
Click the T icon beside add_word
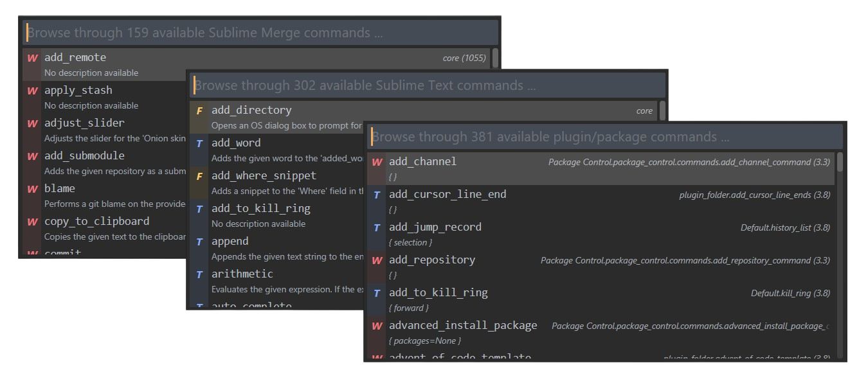point(199,143)
